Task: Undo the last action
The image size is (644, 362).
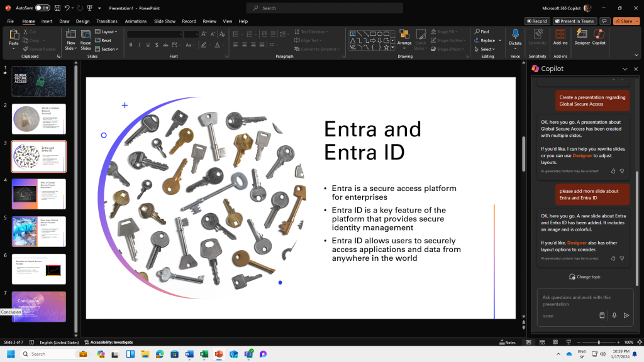Action: (x=67, y=8)
